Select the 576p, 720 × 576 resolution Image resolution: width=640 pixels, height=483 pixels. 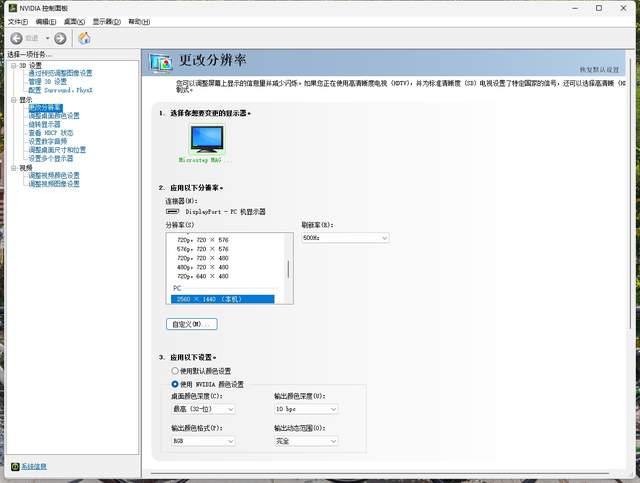point(203,249)
